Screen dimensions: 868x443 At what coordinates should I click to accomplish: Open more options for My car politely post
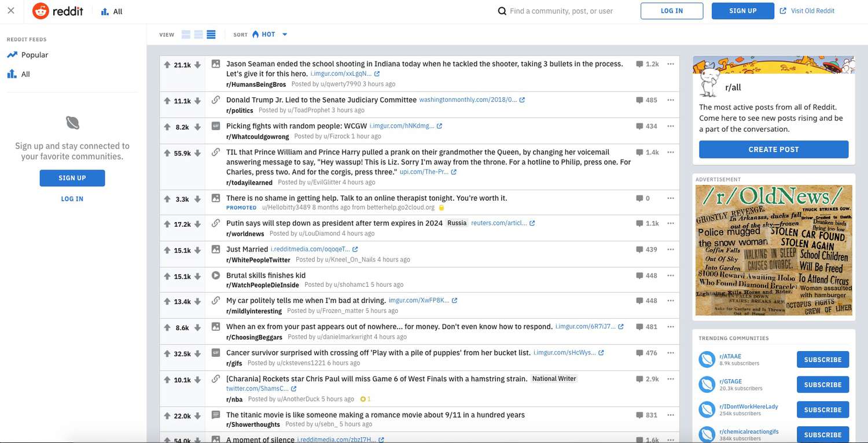coord(671,301)
